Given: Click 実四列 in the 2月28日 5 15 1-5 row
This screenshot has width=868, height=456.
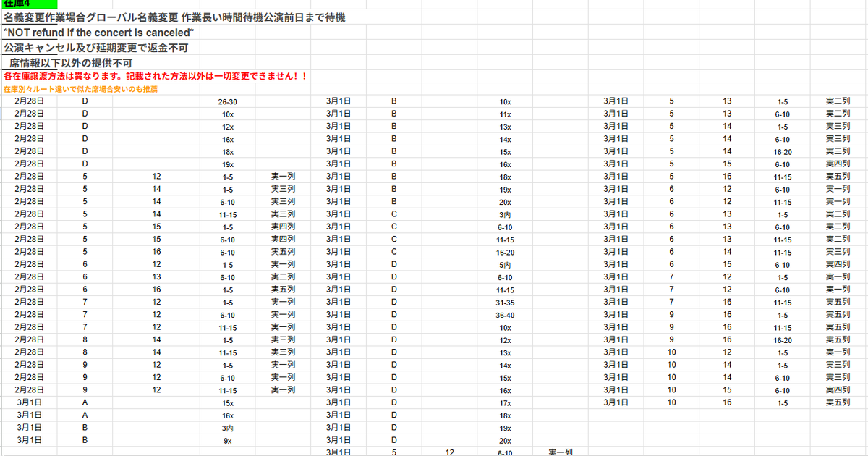Looking at the screenshot, I should (x=283, y=227).
